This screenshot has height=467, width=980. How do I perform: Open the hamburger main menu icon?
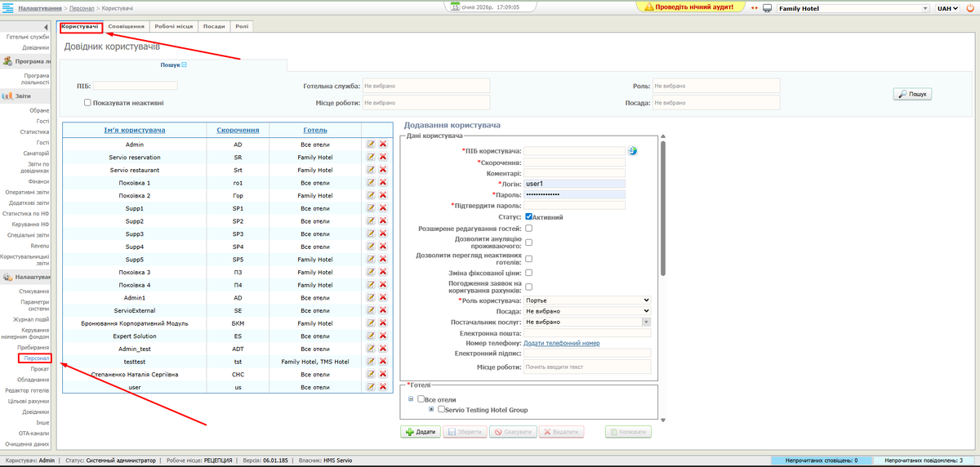click(7, 8)
